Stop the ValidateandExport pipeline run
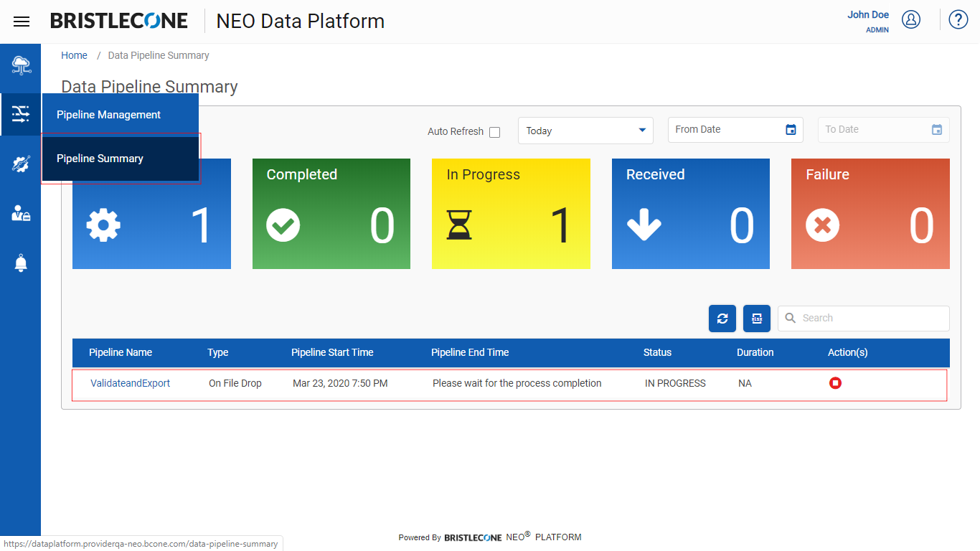The width and height of the screenshot is (980, 551). click(x=835, y=383)
